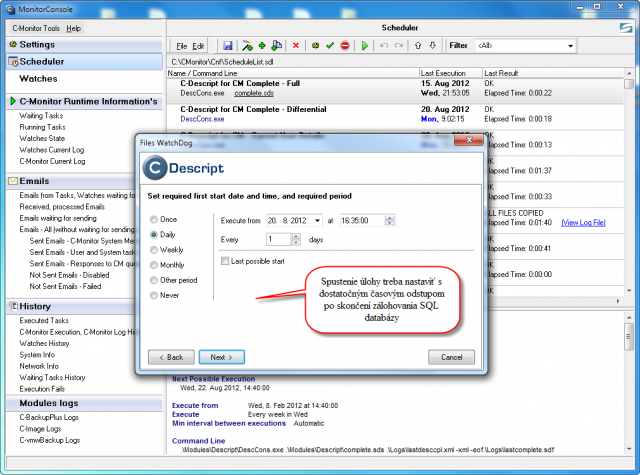Click the Settings gear icon in sidebar

[13, 44]
